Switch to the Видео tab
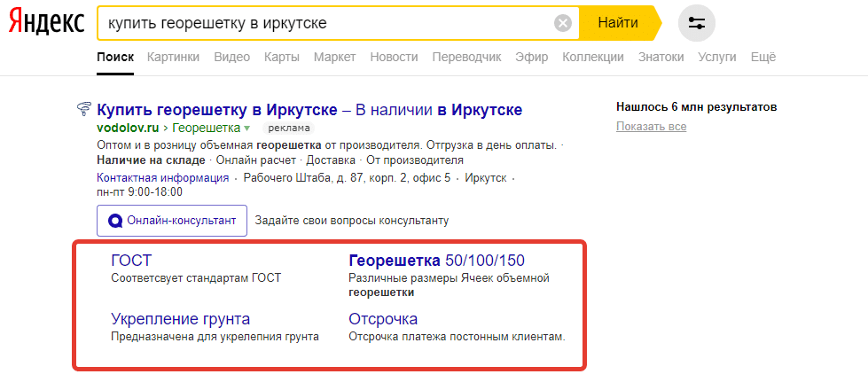868x382 pixels. (232, 57)
